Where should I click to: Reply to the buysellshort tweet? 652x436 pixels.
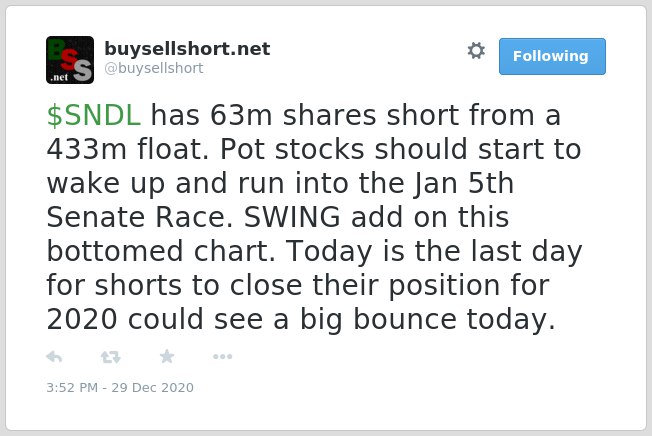point(54,357)
